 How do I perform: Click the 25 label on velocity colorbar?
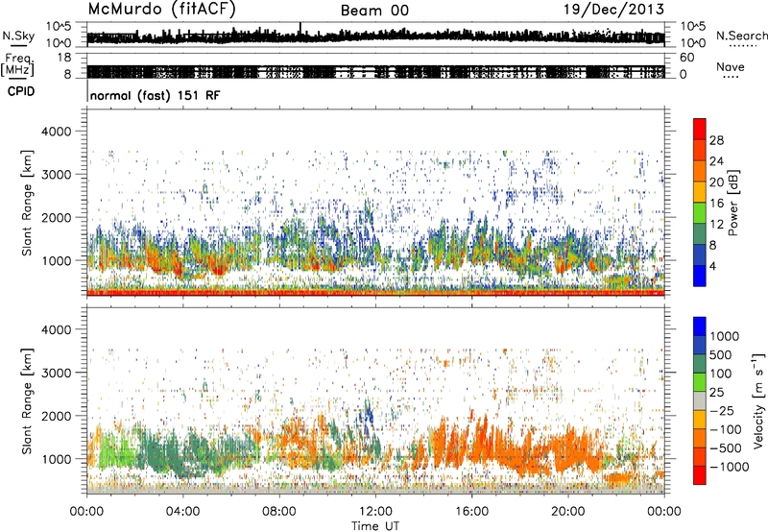pyautogui.click(x=716, y=392)
